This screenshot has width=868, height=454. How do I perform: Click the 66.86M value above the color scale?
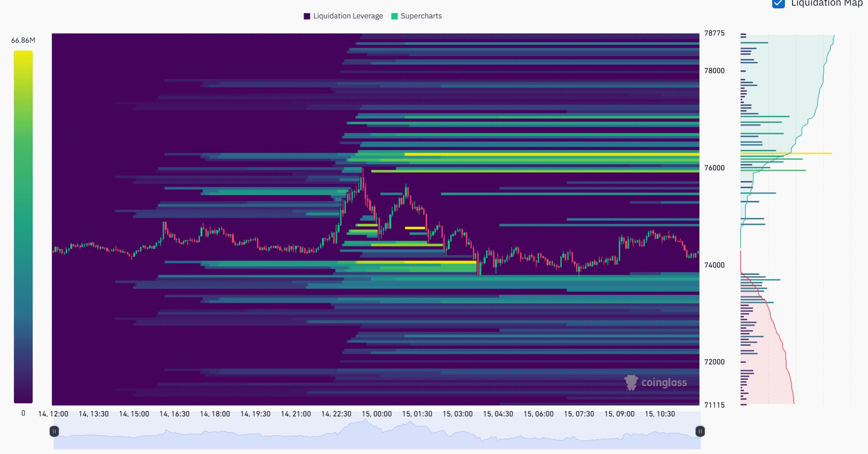pyautogui.click(x=23, y=40)
